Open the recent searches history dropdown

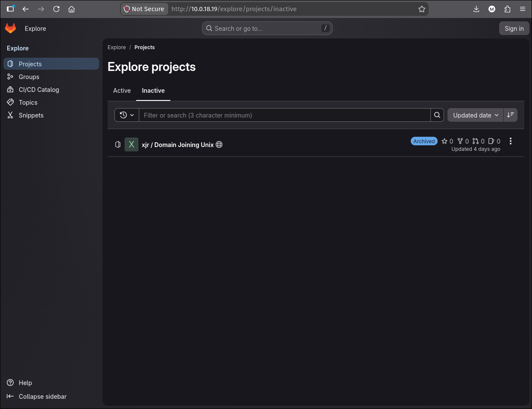click(127, 115)
